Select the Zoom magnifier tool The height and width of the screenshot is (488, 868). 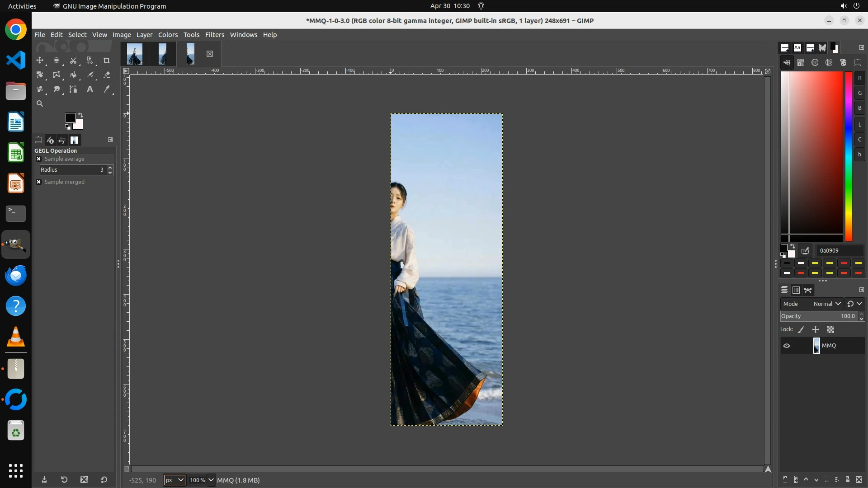pyautogui.click(x=40, y=104)
